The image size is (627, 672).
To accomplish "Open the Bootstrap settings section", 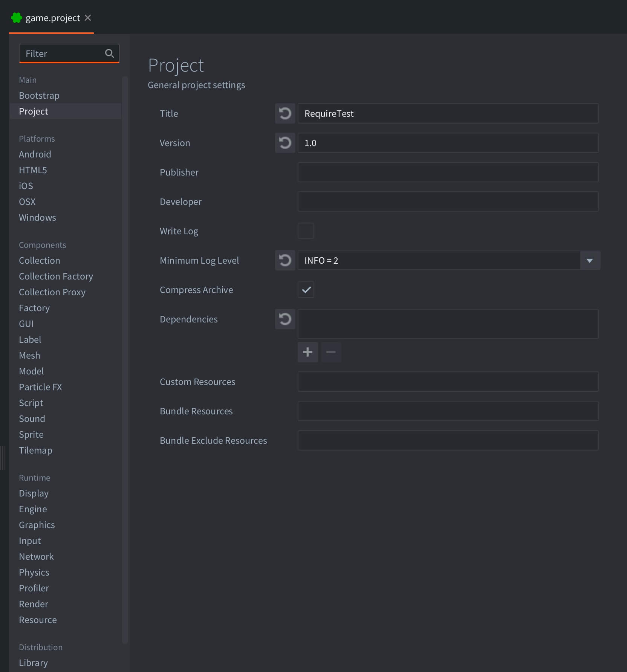I will 39,95.
